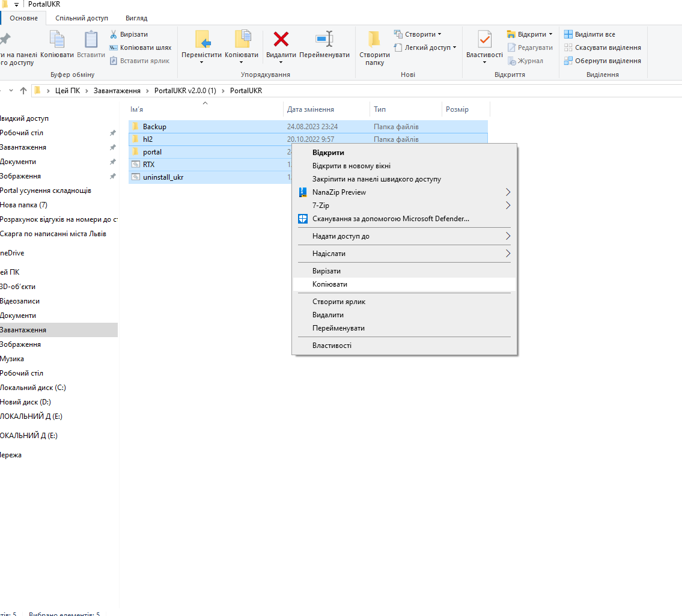Click the ribbon Copy clipboard icon
Screen dimensions: 682x616
coord(57,39)
